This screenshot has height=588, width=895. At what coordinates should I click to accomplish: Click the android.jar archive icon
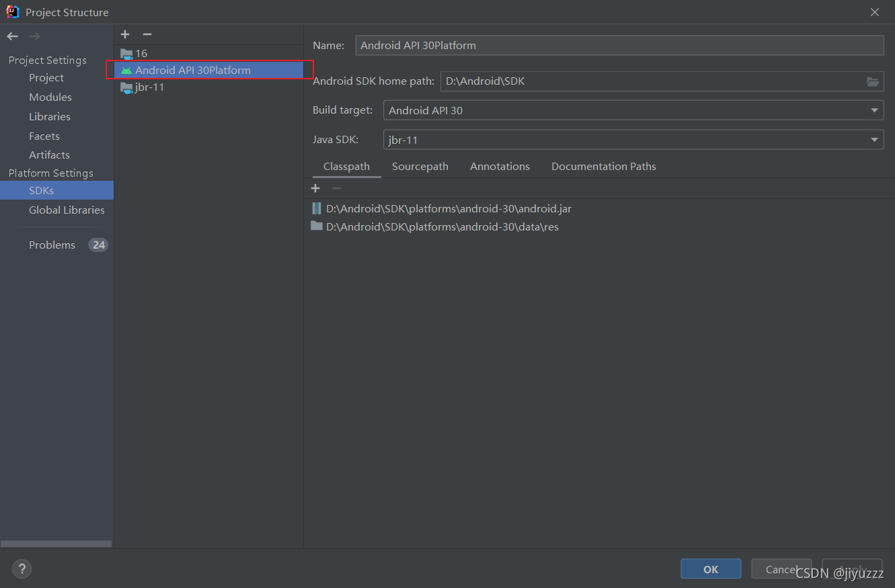pos(317,208)
